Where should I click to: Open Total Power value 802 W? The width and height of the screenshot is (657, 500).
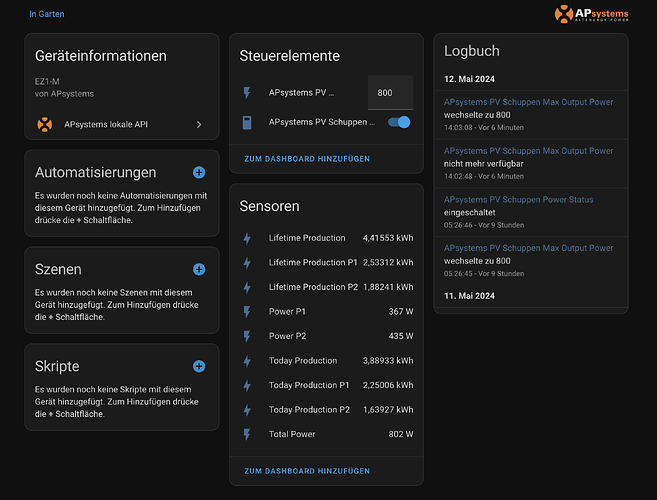401,434
